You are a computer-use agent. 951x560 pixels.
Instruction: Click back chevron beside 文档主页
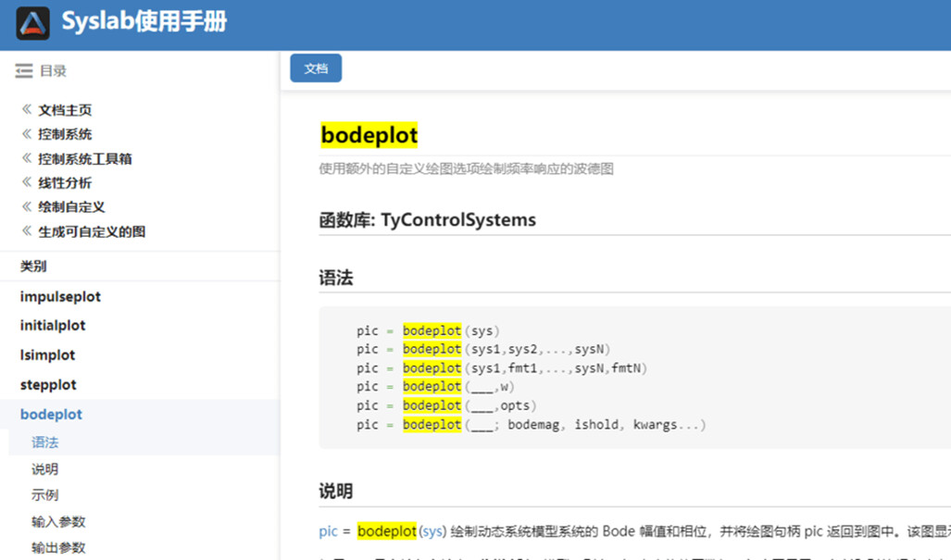click(x=27, y=109)
